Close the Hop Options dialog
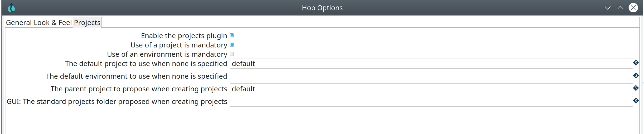 [x=633, y=8]
